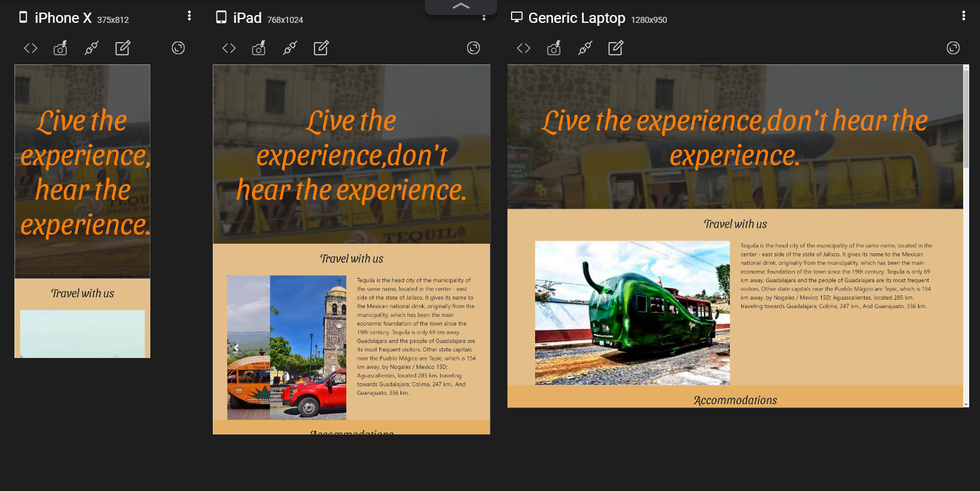Screen dimensions: 980x491
Task: Click 'Travel with us' heading in iPad preview
Action: click(352, 259)
